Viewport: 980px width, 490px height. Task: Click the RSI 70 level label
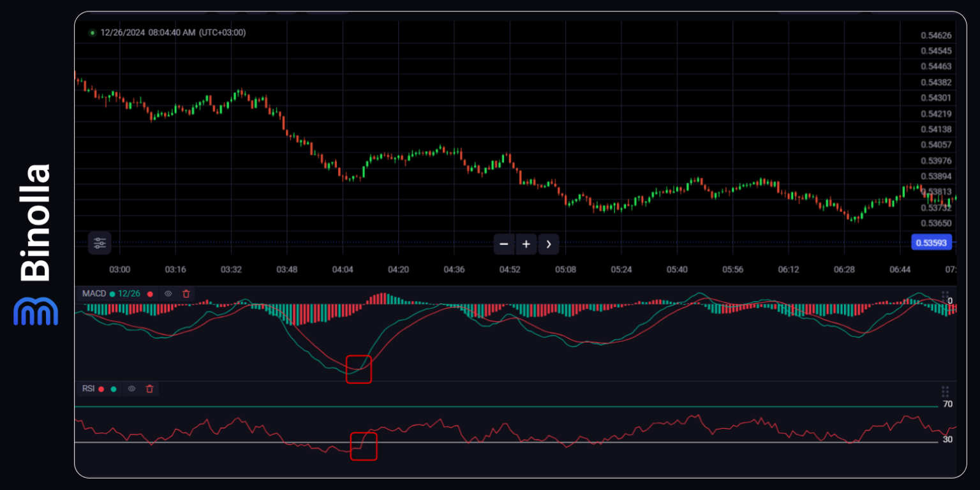click(947, 404)
